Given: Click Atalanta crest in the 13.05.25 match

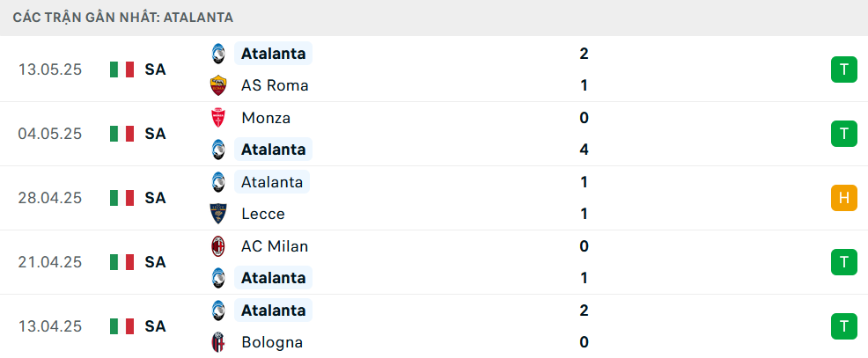Looking at the screenshot, I should [x=218, y=54].
